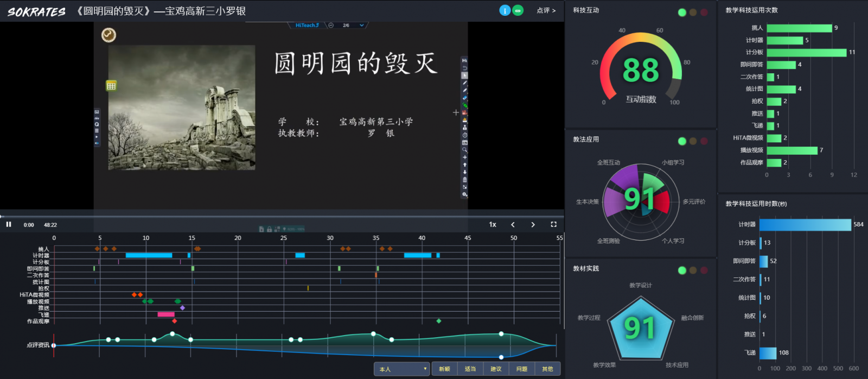Click the round timer icon on slide
The image size is (868, 379).
point(108,35)
